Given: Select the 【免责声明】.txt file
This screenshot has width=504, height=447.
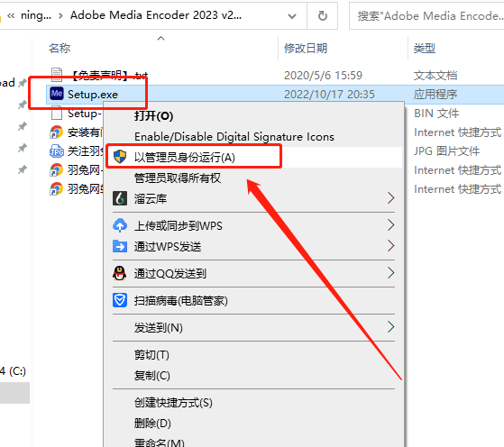Looking at the screenshot, I should pos(109,76).
